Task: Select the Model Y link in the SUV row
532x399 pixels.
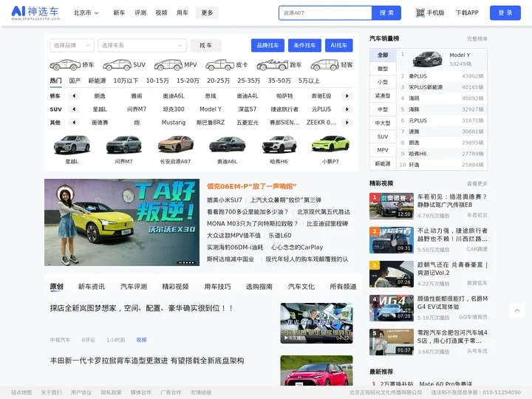Action: 211,109
